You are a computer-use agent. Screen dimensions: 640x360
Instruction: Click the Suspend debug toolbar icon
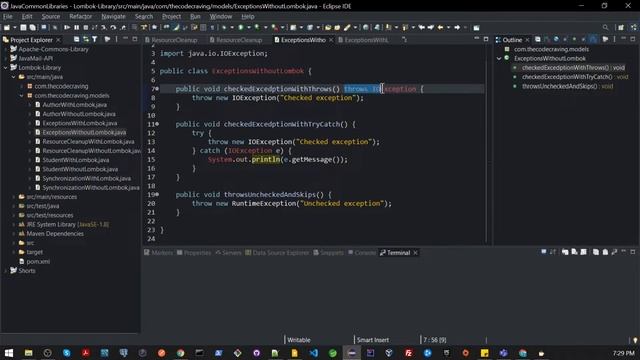[x=76, y=27]
